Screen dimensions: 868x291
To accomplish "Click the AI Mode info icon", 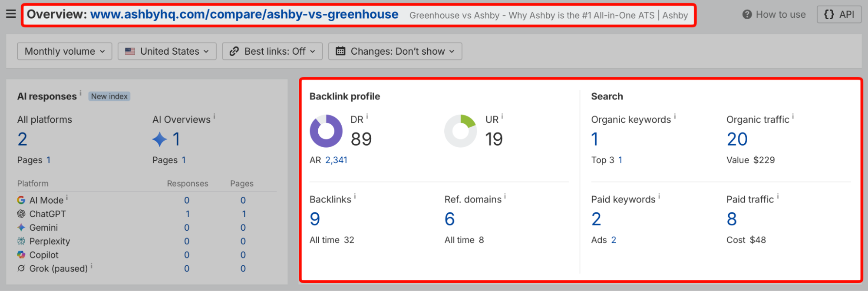I will (67, 198).
